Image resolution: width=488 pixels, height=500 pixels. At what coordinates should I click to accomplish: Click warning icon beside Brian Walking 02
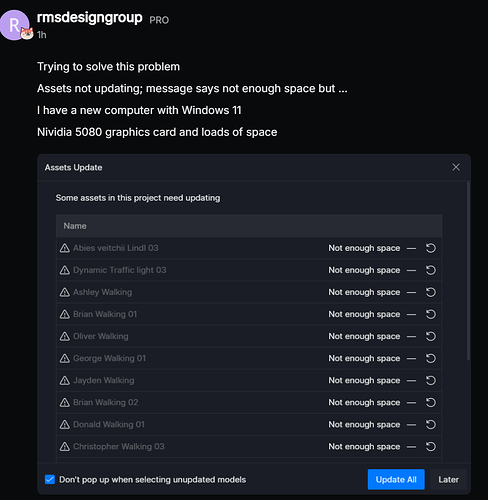coord(65,403)
